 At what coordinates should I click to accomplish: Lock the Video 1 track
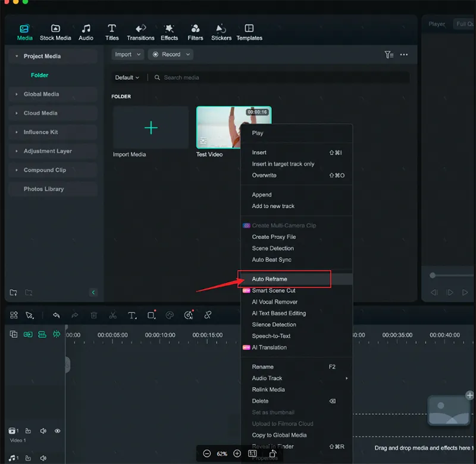(x=29, y=431)
